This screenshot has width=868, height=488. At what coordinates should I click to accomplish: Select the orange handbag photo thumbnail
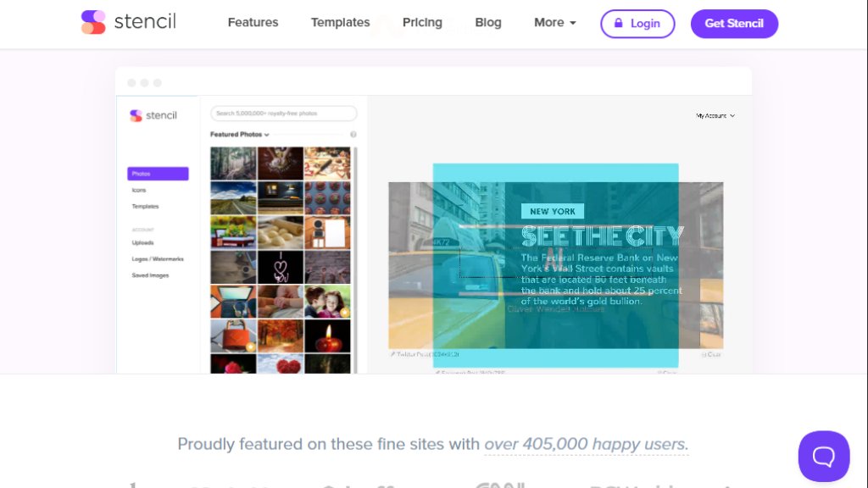pos(233,335)
